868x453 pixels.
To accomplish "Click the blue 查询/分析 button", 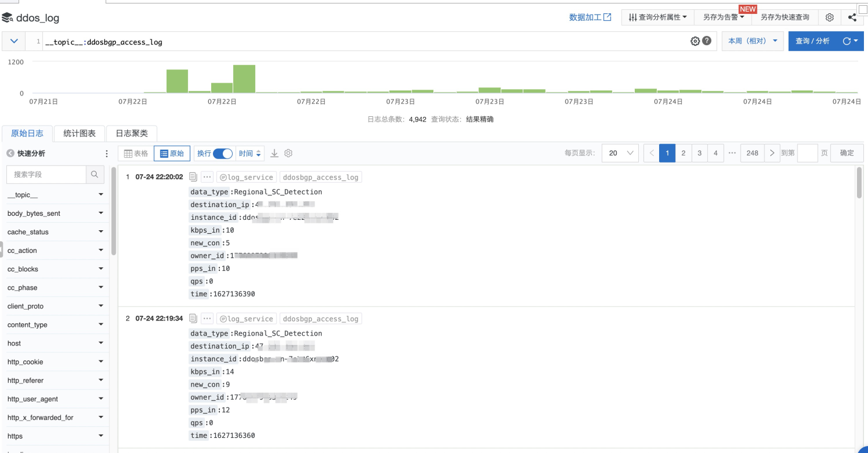I will (812, 41).
